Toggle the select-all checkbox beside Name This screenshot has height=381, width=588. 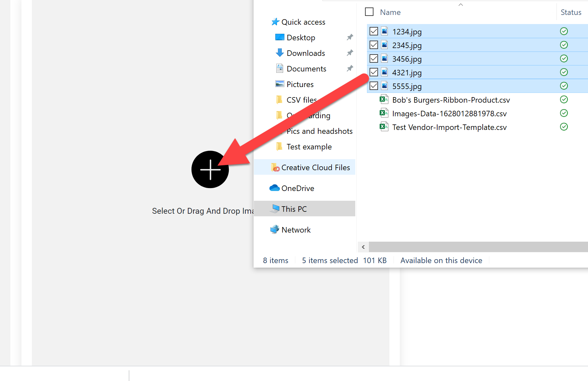(x=369, y=12)
